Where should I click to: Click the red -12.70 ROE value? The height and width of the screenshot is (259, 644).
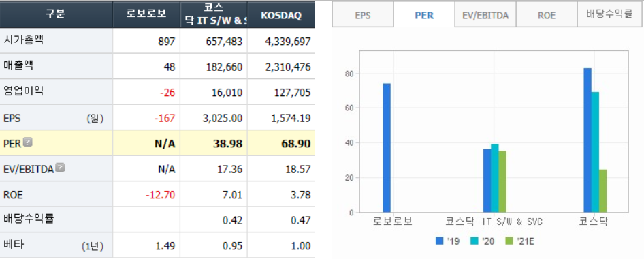161,195
